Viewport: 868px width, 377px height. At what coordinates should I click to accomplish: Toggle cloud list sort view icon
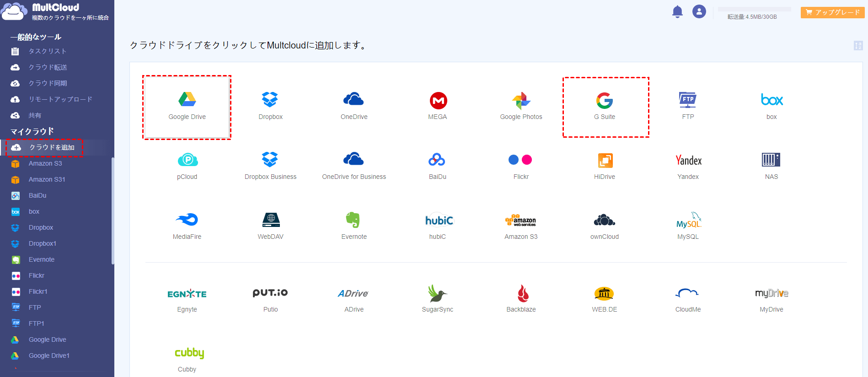858,45
